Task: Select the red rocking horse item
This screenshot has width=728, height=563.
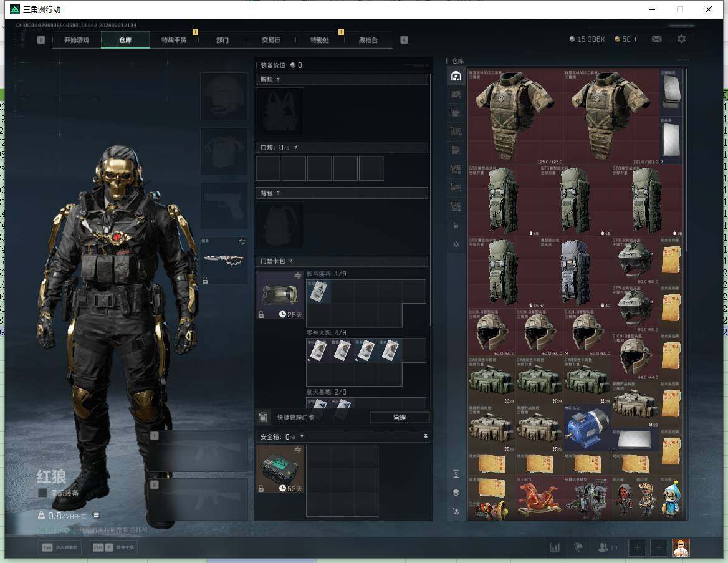Action: (x=539, y=499)
